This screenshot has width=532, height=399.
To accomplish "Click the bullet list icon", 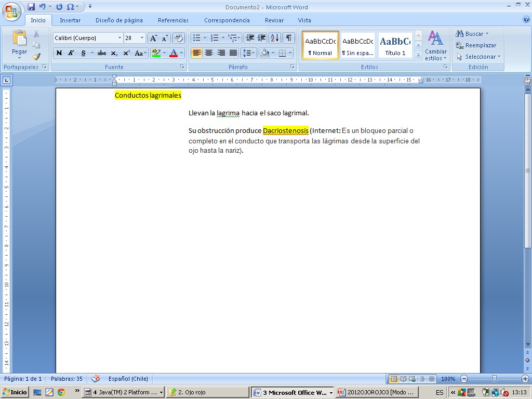I will click(196, 38).
